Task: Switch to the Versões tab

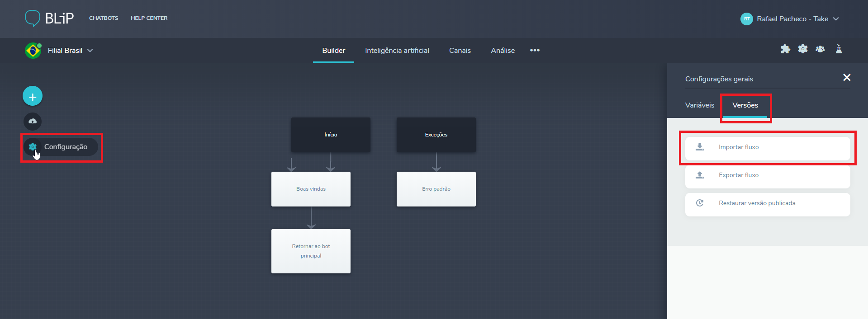Action: (745, 105)
